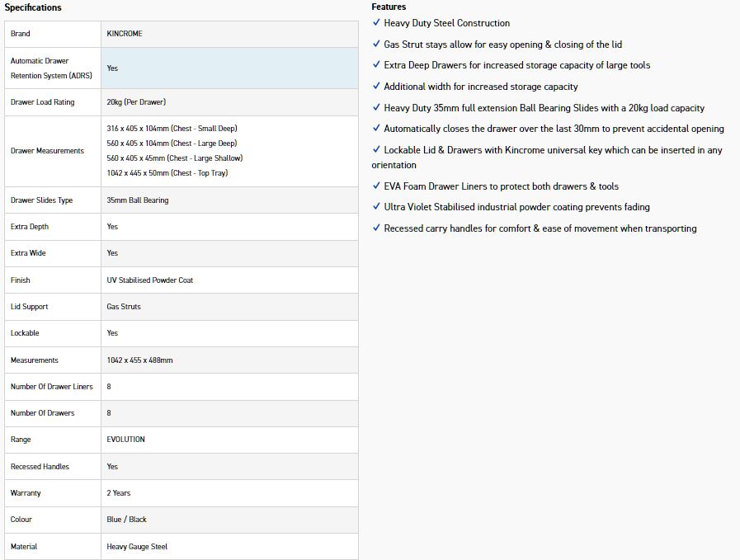Click the 'Lockable Lid & Drawers' feature text
This screenshot has height=560, width=740.
[547, 158]
